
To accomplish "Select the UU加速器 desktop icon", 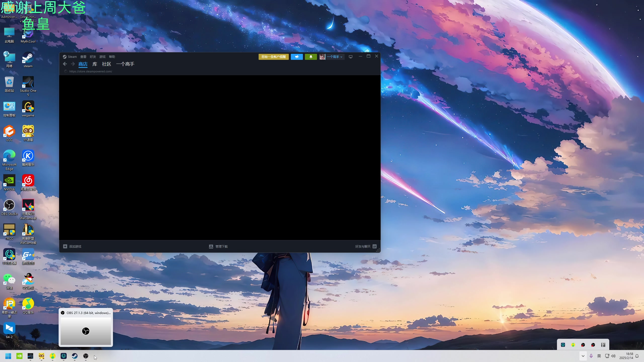I will pyautogui.click(x=9, y=257).
